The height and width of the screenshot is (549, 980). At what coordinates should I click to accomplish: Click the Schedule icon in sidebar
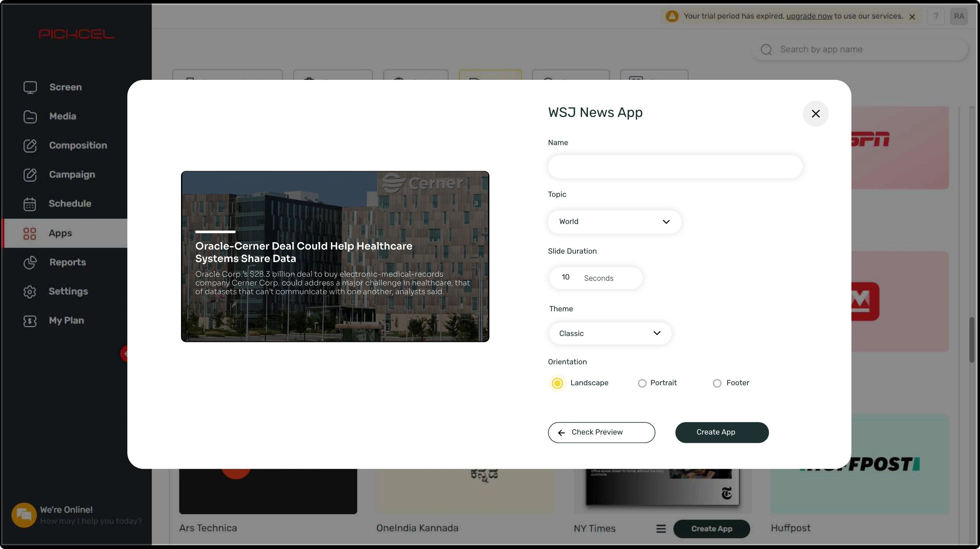[x=29, y=203]
